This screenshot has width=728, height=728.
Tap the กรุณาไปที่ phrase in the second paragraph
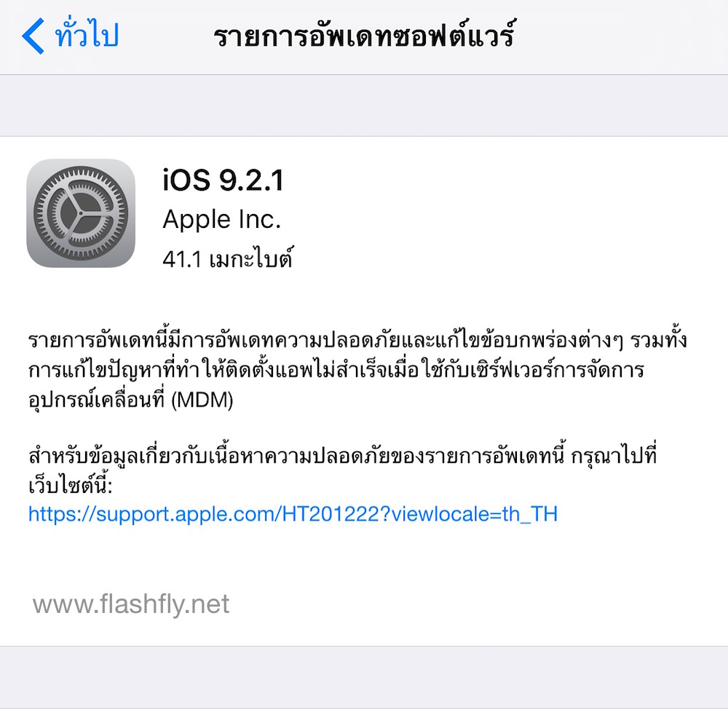point(614,456)
